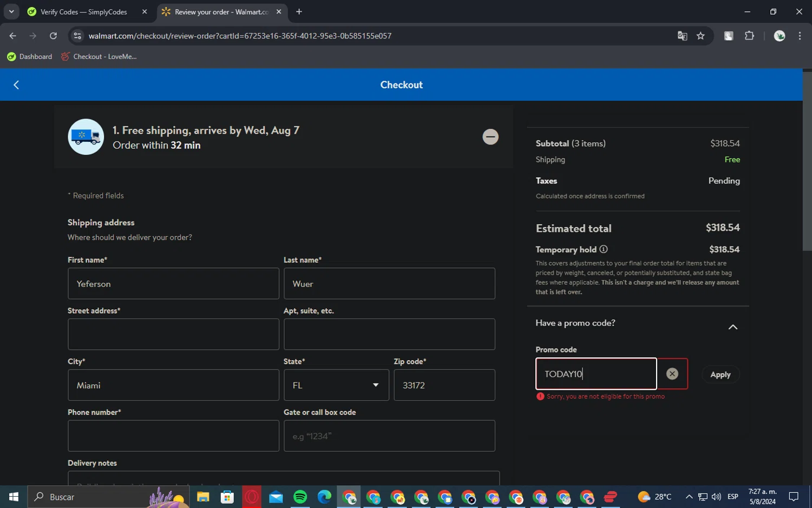Open the Dashboard bookmark

pos(30,56)
